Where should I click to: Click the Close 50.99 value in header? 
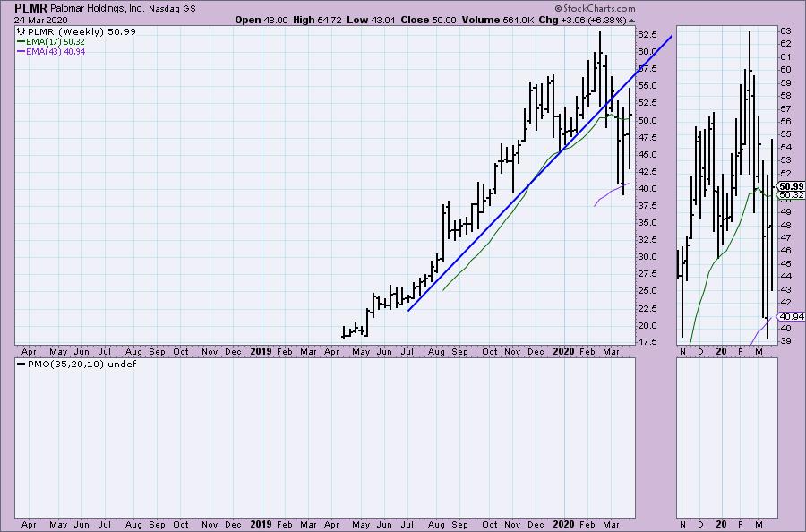[428, 20]
